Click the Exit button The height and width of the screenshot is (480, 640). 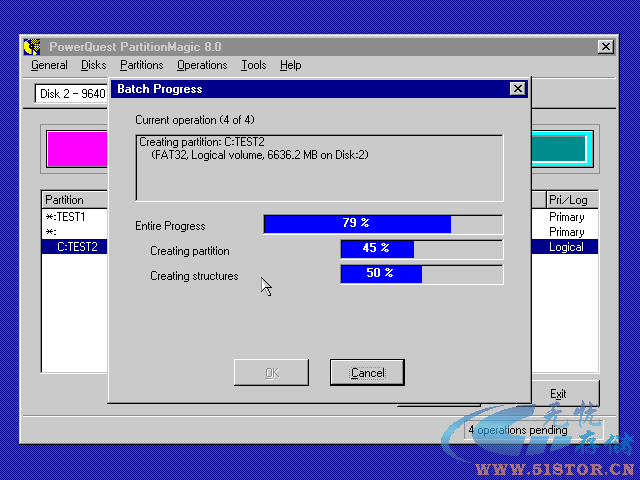558,393
